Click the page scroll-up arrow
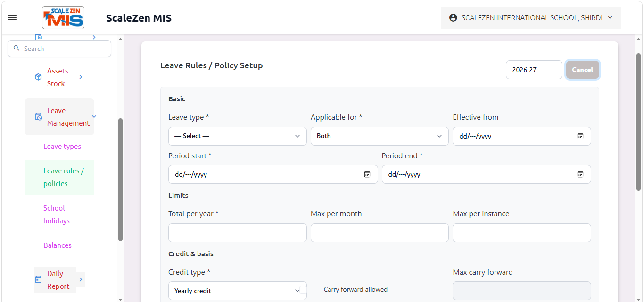Viewport: 644px width, 302px height. click(638, 39)
